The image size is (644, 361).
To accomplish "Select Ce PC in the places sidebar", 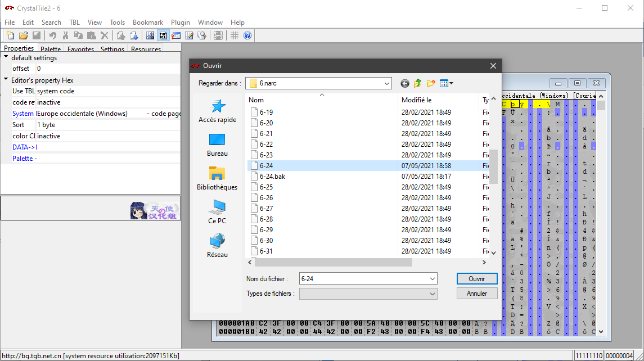I will click(217, 212).
